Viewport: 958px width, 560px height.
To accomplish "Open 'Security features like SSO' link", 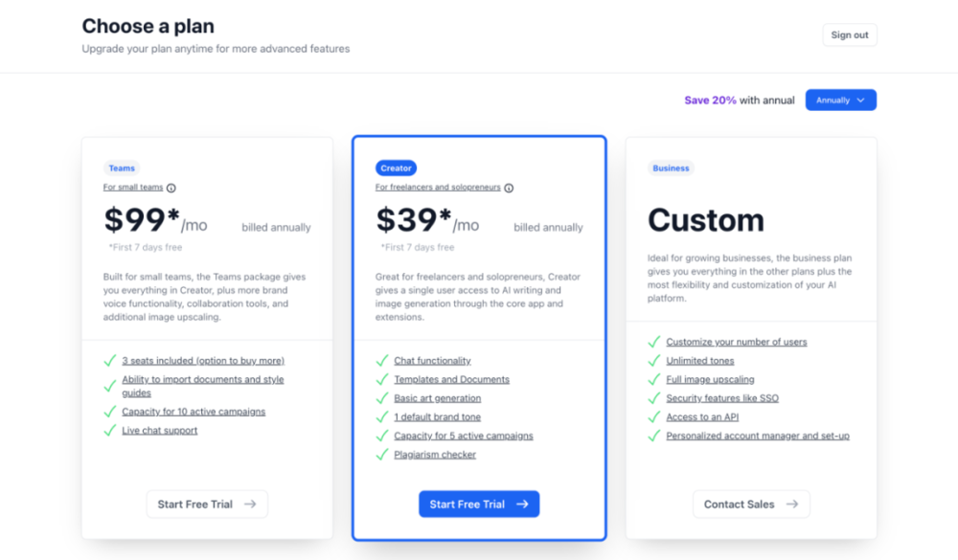I will [x=722, y=398].
